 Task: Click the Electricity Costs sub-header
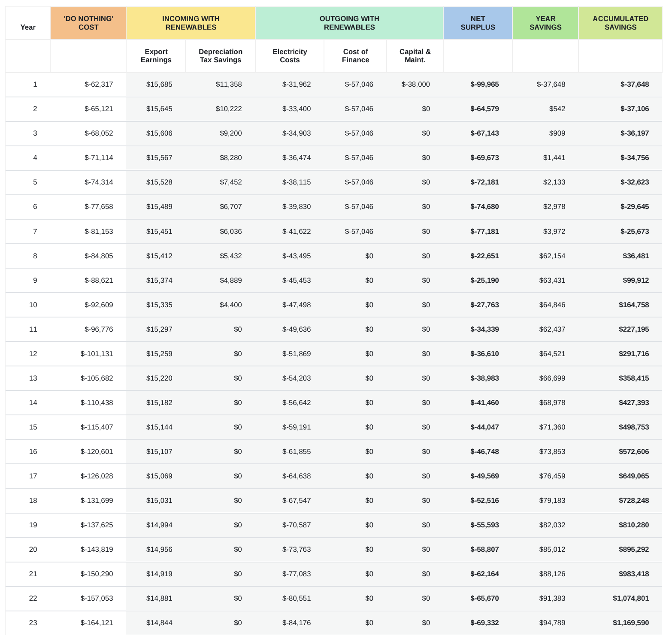[x=290, y=56]
